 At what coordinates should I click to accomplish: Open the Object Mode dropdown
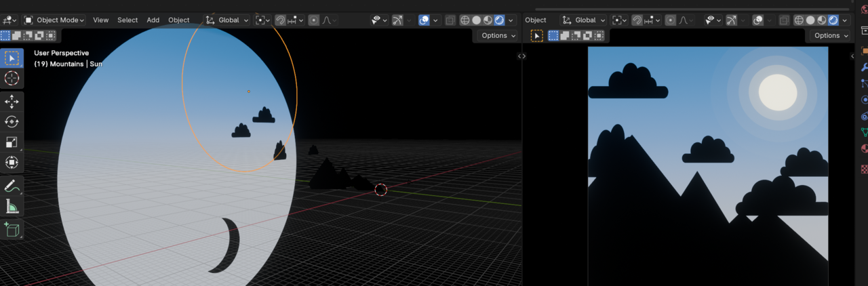tap(54, 20)
